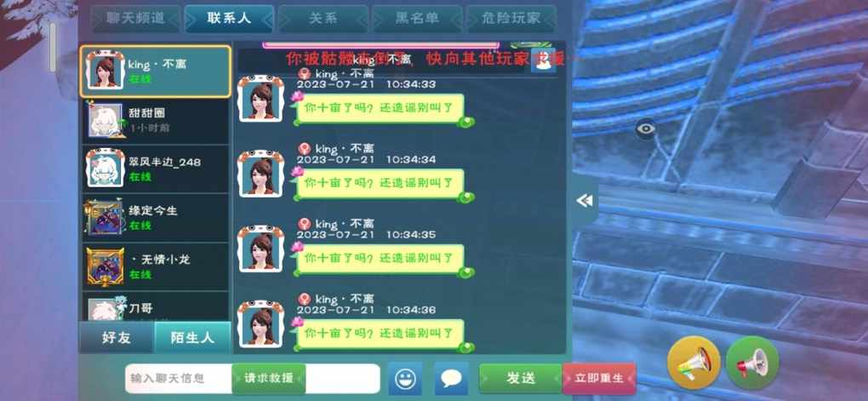This screenshot has height=401, width=868.
Task: Switch to 聊天频道 tab
Action: (x=135, y=19)
